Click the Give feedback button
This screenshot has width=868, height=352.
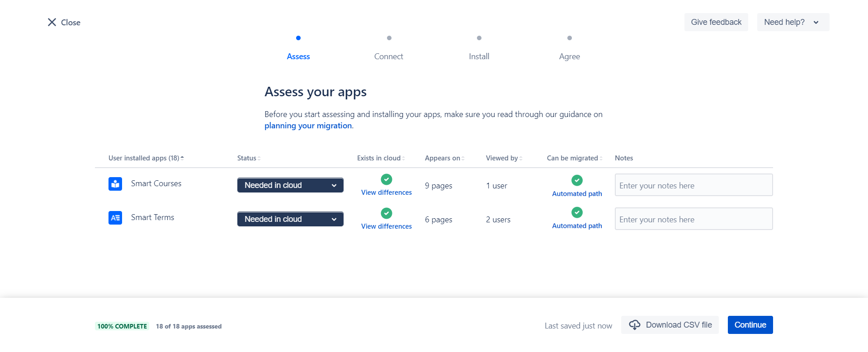(716, 22)
